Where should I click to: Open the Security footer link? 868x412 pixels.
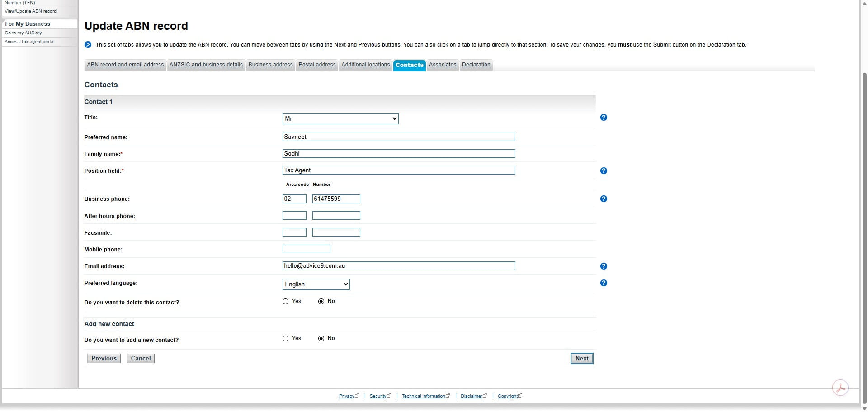(x=380, y=396)
